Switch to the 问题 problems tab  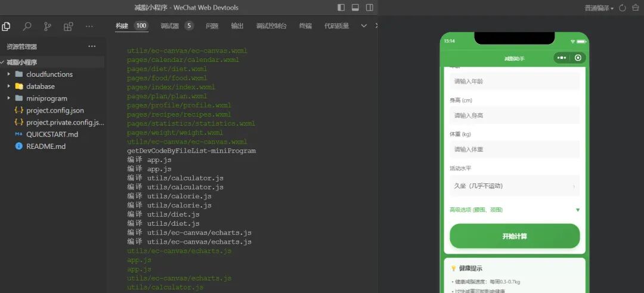pyautogui.click(x=212, y=26)
